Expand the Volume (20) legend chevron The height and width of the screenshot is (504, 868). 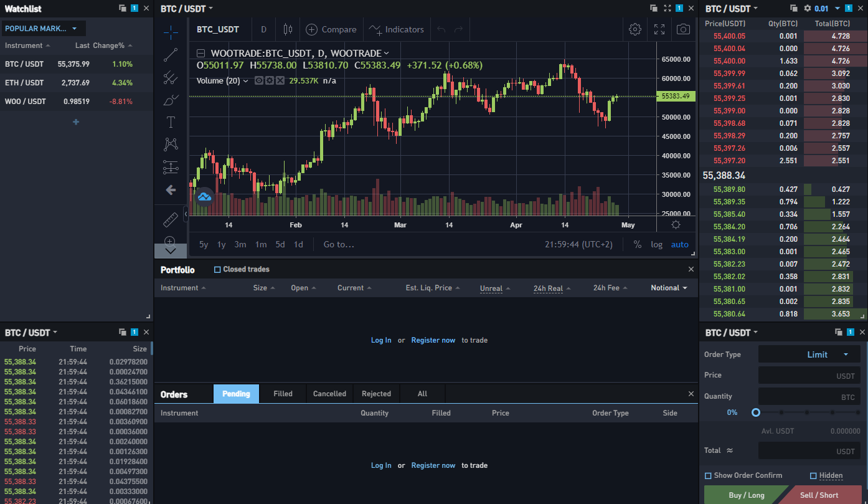point(245,80)
